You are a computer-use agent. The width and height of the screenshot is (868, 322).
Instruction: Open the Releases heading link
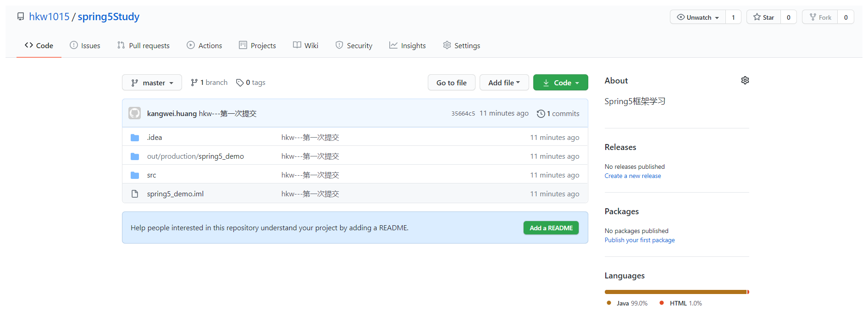pos(620,147)
